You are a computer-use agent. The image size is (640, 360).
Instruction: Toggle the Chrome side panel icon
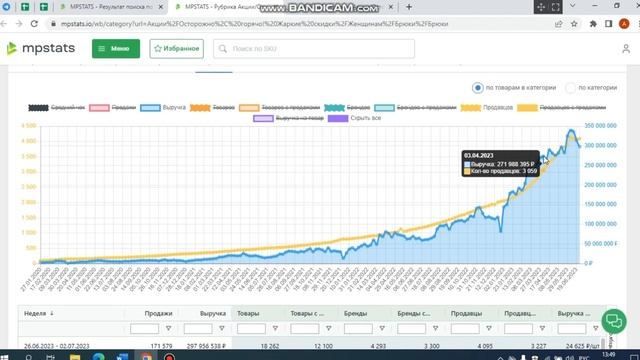pyautogui.click(x=608, y=24)
